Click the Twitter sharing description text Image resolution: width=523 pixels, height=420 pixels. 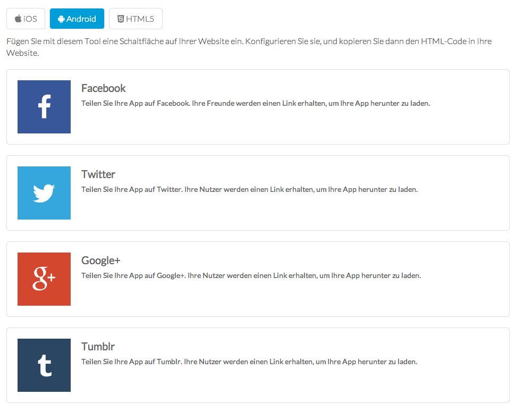pyautogui.click(x=249, y=190)
